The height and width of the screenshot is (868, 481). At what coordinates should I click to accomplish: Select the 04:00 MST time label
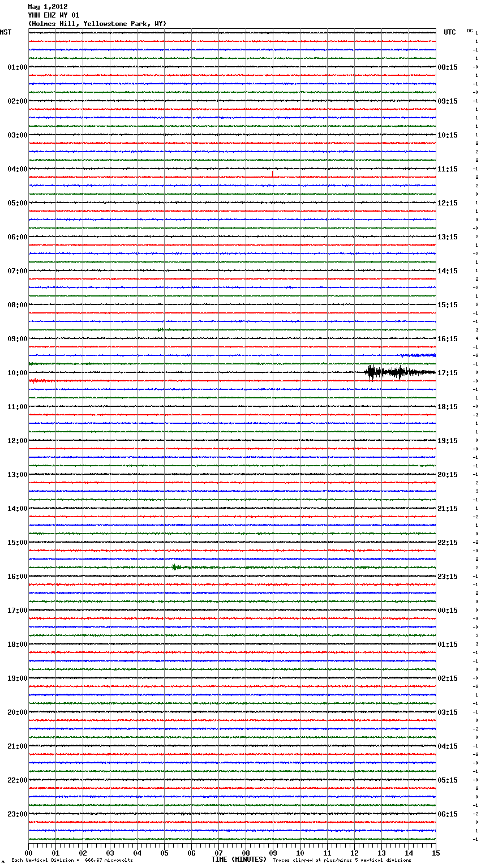coord(18,169)
